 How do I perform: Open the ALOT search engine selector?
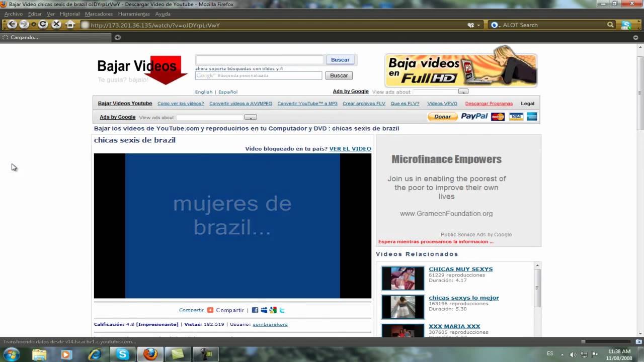pos(495,25)
